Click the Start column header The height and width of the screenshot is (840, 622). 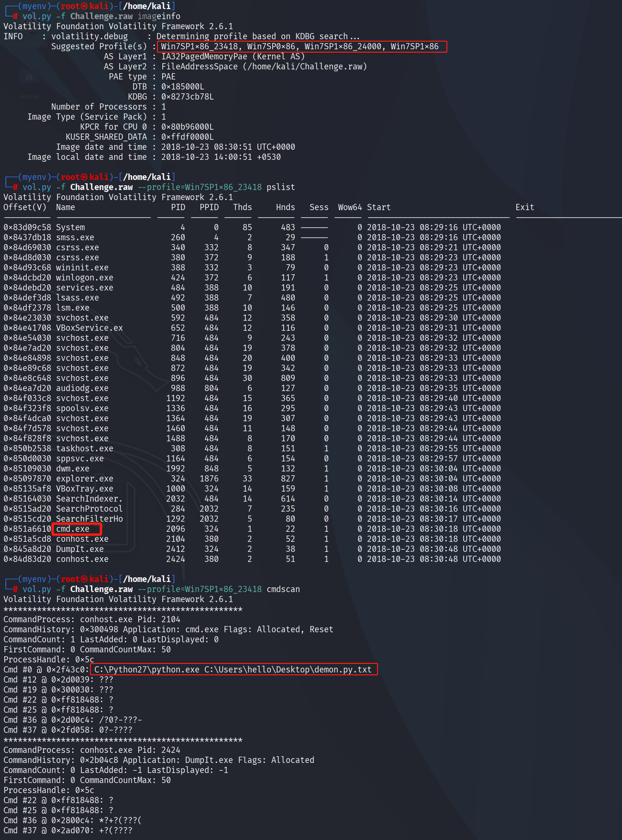(378, 207)
